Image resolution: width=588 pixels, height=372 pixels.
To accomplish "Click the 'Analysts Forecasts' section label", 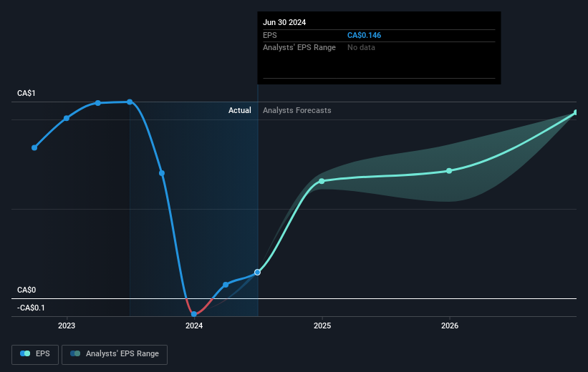I will (x=297, y=110).
